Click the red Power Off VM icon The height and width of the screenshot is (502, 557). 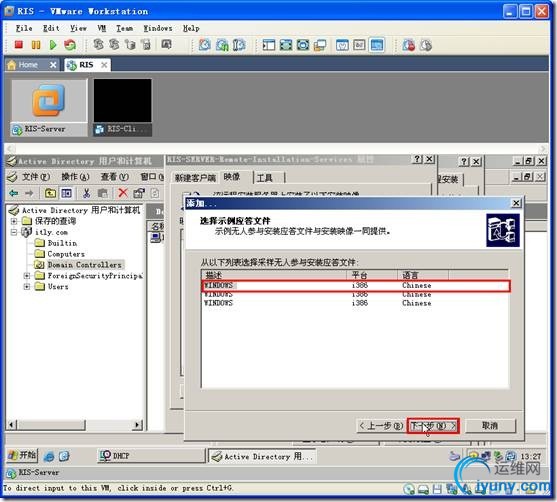pos(18,45)
